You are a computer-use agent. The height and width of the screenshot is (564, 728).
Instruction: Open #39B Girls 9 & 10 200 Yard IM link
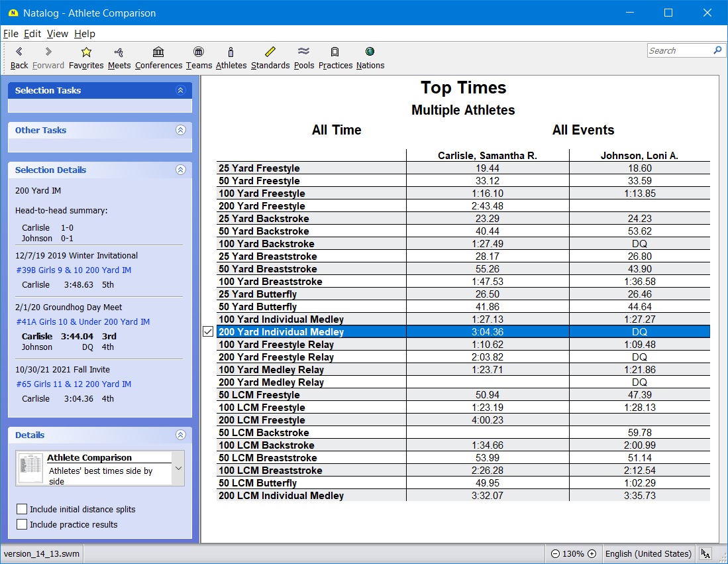tap(74, 270)
